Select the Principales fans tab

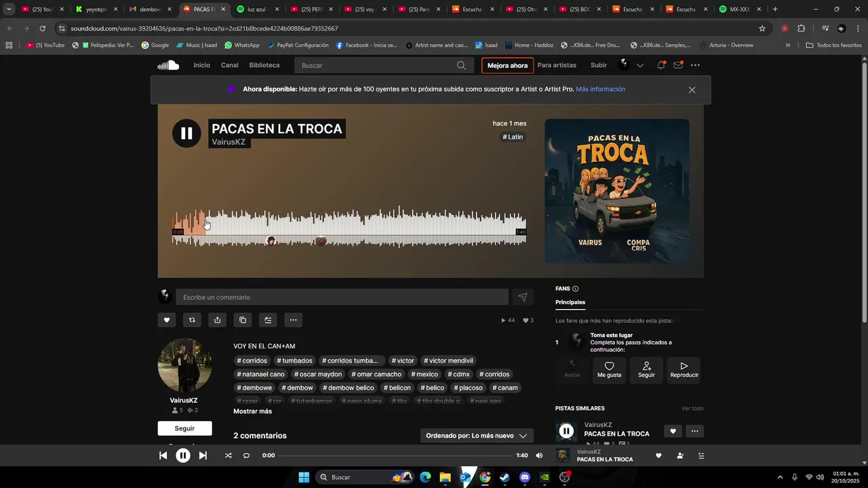tap(570, 302)
